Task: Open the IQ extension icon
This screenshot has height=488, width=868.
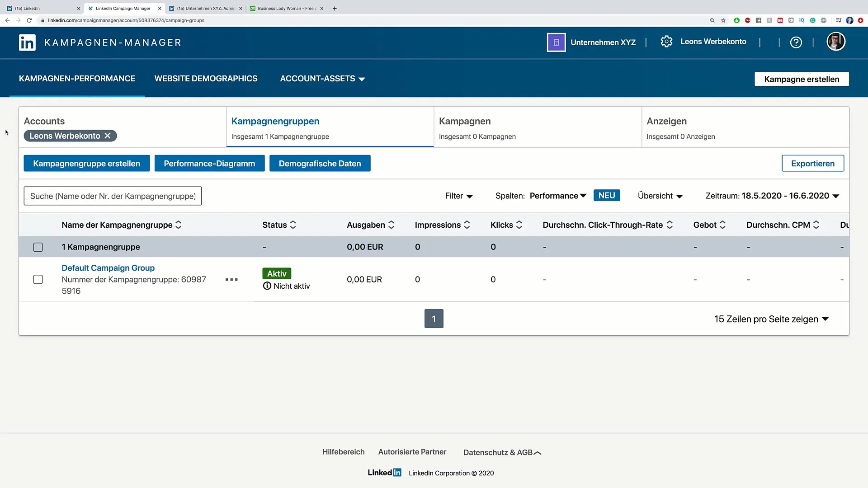Action: click(802, 20)
